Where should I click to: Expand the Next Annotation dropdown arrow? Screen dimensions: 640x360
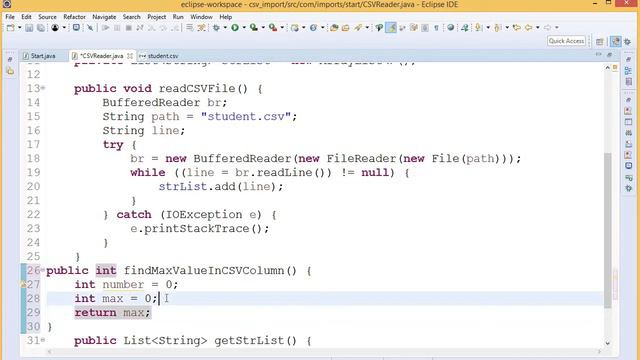[488, 28]
